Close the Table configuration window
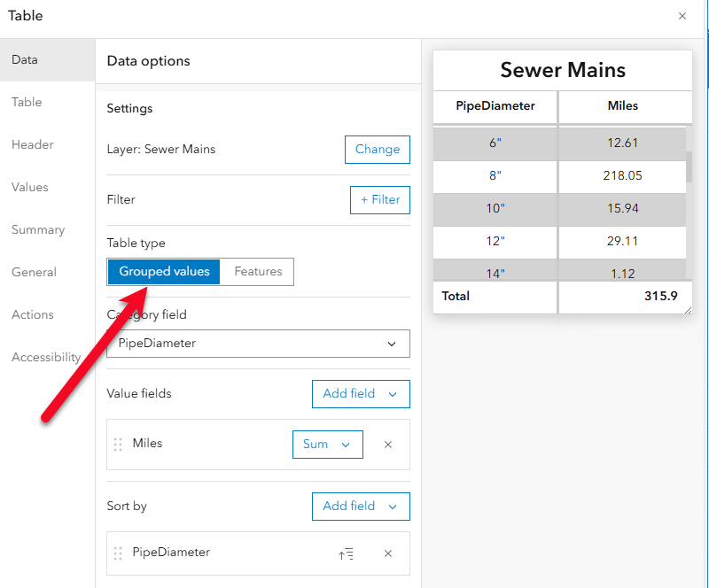Image resolution: width=709 pixels, height=588 pixels. [682, 16]
